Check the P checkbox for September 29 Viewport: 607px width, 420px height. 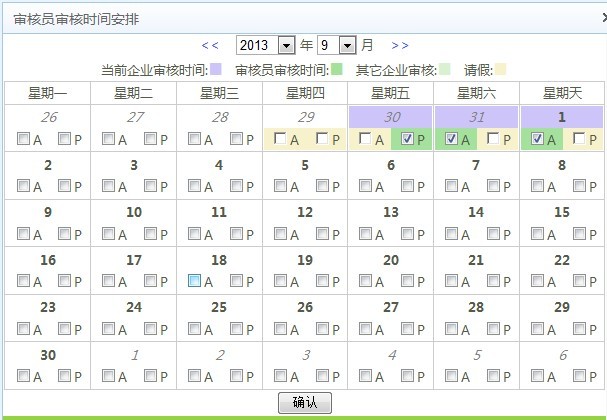click(579, 329)
